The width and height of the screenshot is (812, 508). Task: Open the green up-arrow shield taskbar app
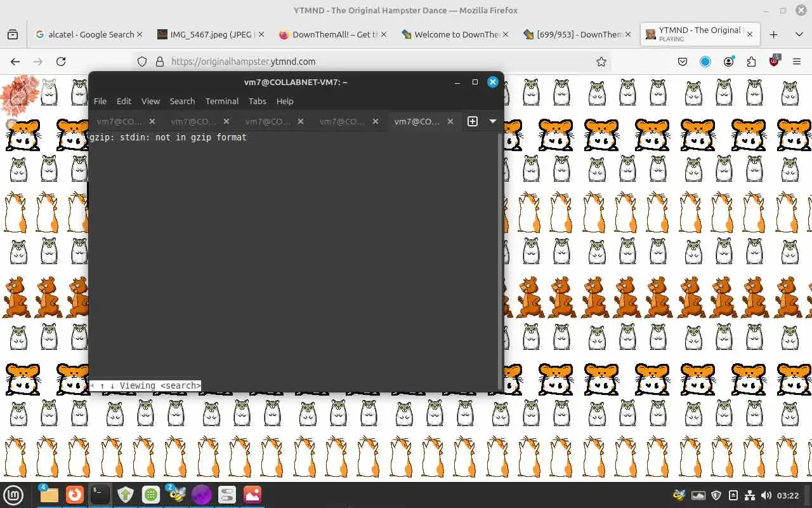pos(126,494)
